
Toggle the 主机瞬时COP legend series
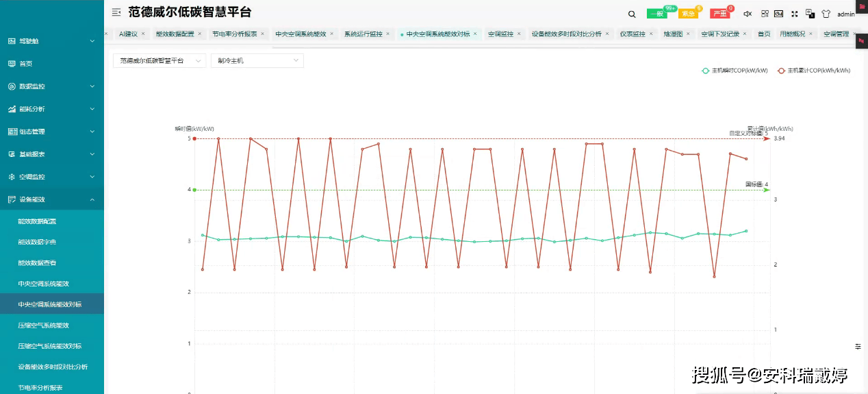[735, 71]
